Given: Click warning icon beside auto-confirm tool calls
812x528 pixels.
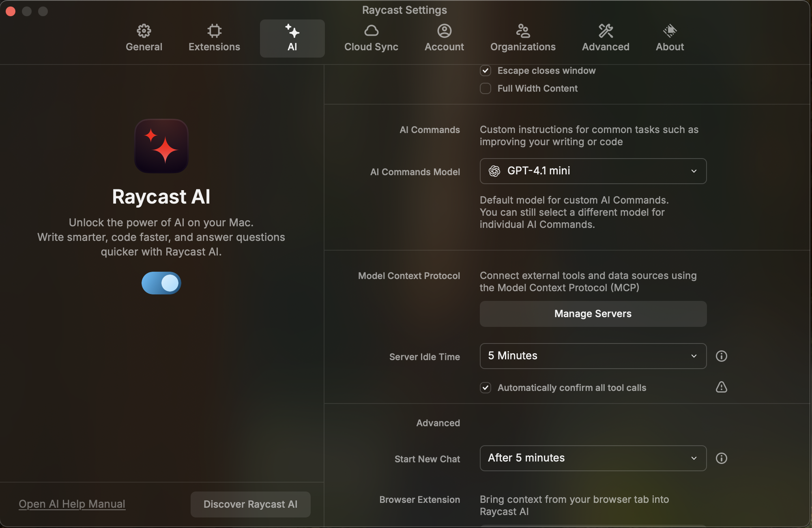Looking at the screenshot, I should (721, 387).
